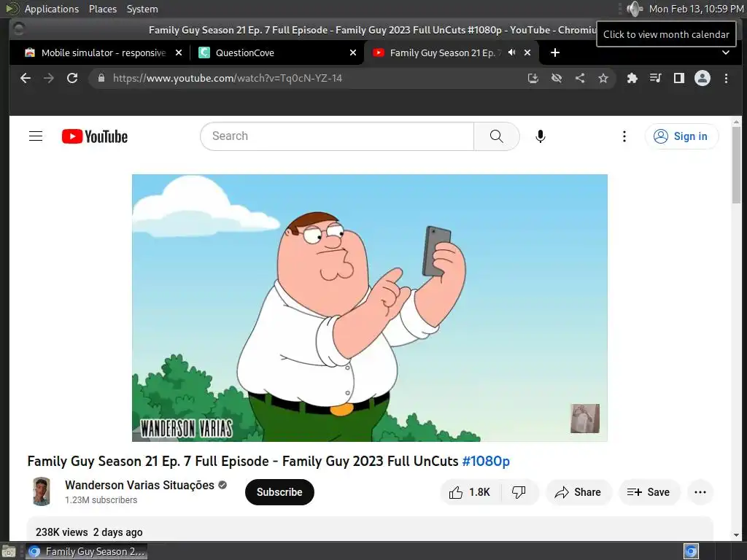Click the page vertical scrollbar
Image resolution: width=747 pixels, height=560 pixels.
[737, 166]
